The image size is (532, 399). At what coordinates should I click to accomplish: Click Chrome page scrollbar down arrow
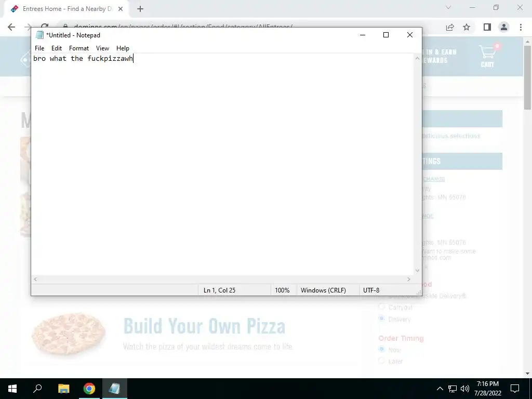point(527,374)
